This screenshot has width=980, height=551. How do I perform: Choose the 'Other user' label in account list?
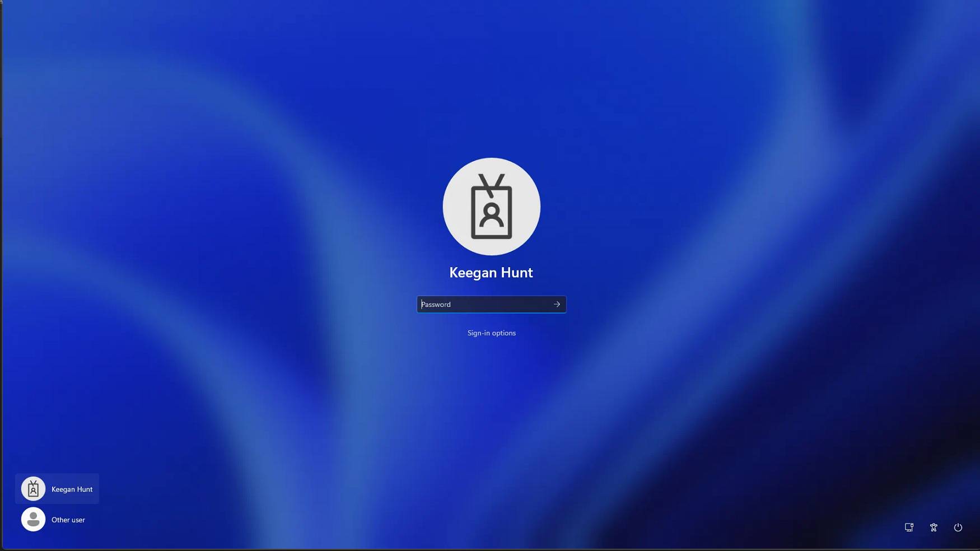point(68,520)
